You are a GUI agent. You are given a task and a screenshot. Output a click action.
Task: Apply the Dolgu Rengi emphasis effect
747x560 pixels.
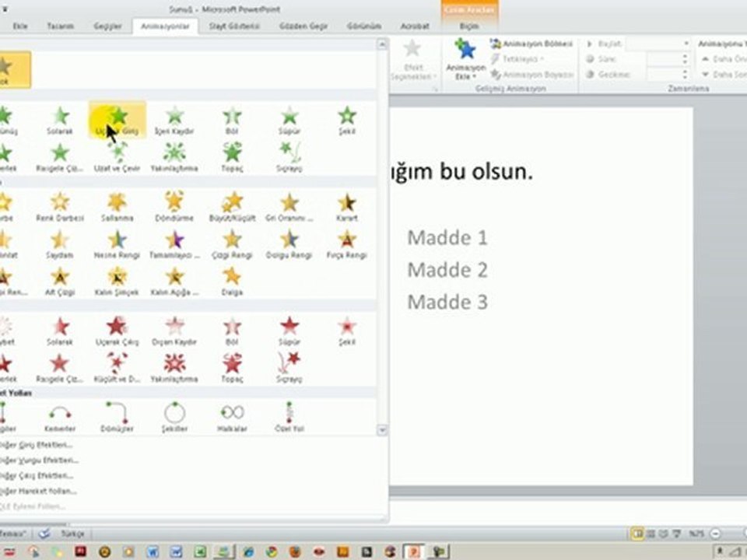pyautogui.click(x=289, y=244)
